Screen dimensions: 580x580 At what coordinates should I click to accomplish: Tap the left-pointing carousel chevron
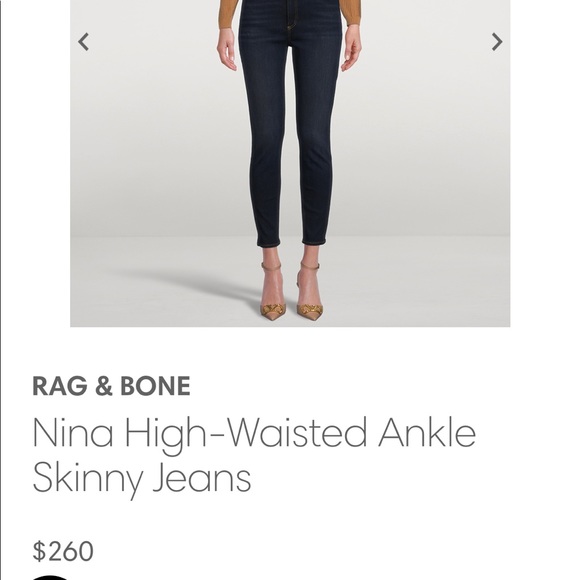pyautogui.click(x=84, y=42)
